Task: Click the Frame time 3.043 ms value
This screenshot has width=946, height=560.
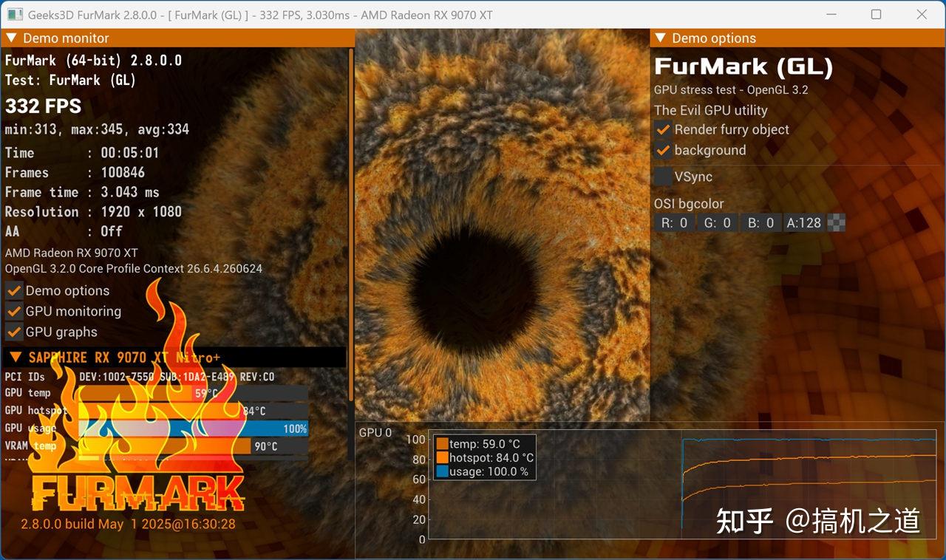Action: [x=130, y=192]
